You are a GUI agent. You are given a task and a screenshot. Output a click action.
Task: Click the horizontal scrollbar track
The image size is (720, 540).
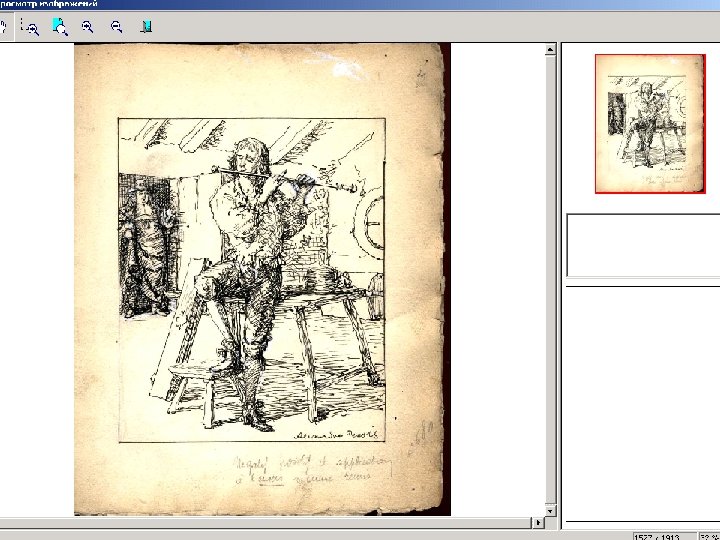click(x=265, y=523)
